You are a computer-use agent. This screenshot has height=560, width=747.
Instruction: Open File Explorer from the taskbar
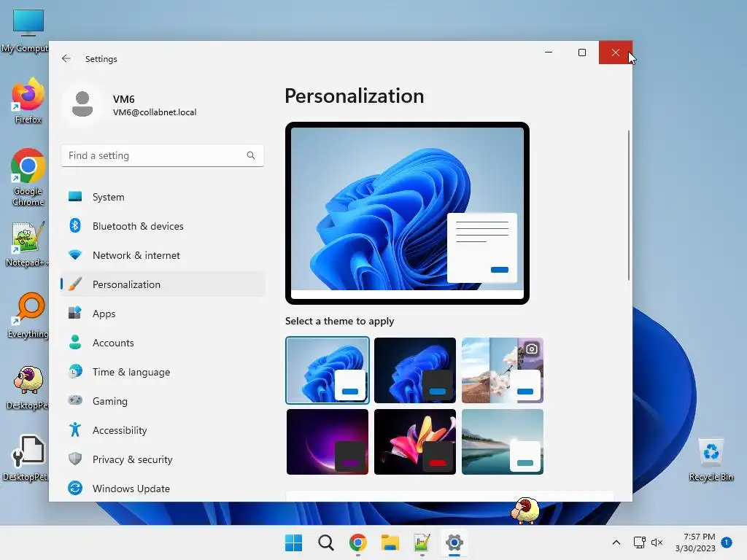(x=390, y=542)
